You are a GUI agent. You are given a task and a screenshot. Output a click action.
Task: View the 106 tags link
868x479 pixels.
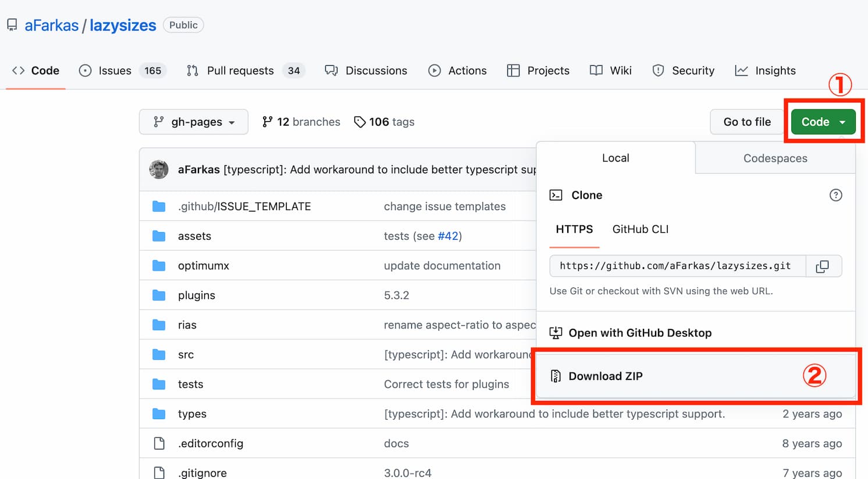384,122
